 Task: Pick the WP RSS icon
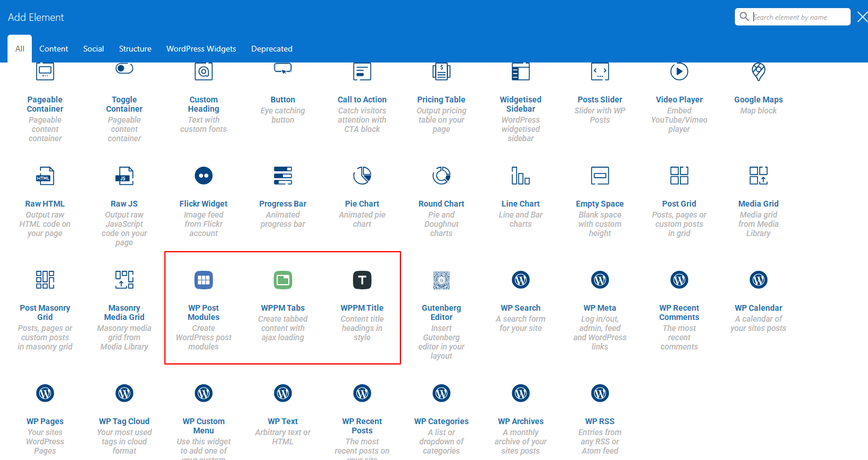point(600,393)
